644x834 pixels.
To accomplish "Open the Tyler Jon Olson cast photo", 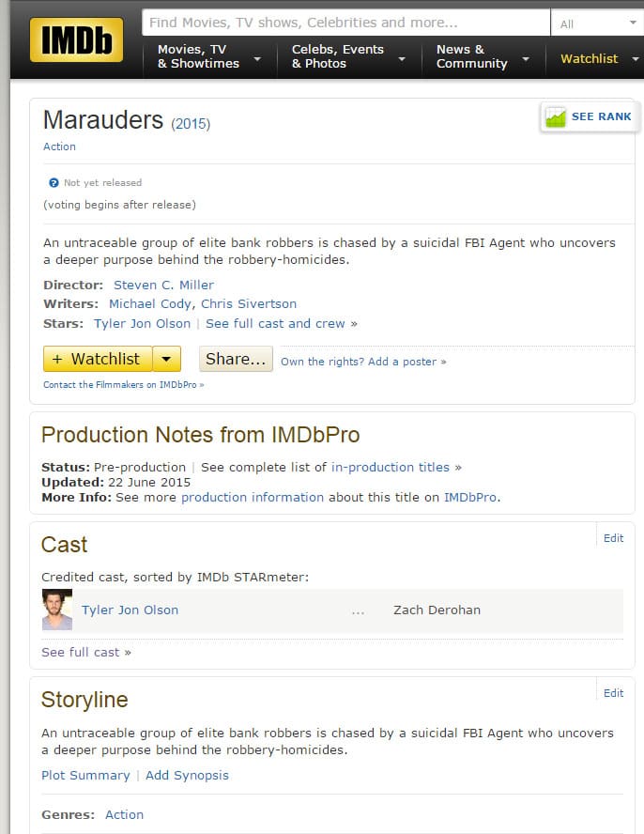I will pos(57,610).
